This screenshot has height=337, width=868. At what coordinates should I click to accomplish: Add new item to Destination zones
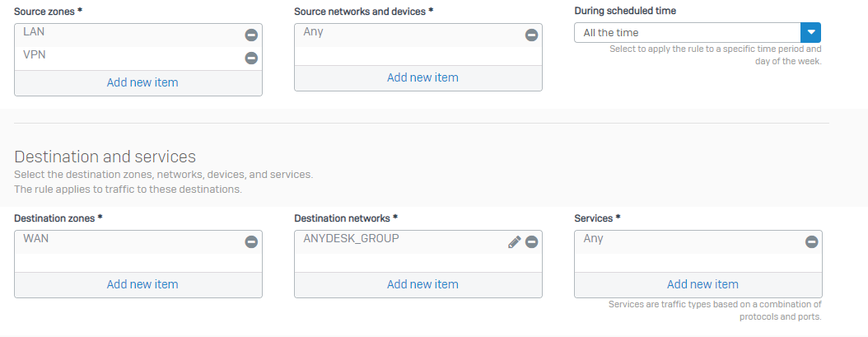(142, 284)
